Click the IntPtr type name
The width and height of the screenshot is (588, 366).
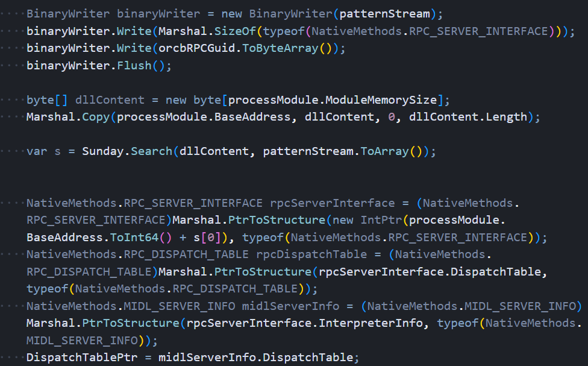click(x=381, y=220)
